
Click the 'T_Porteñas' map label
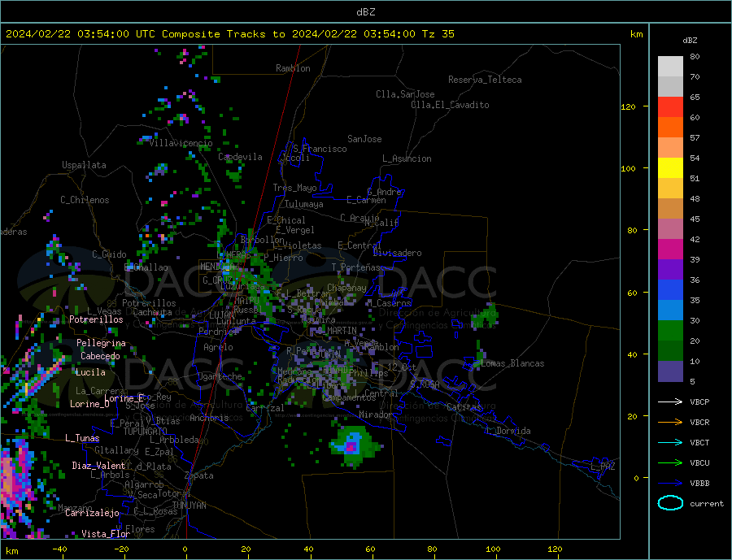tap(355, 267)
